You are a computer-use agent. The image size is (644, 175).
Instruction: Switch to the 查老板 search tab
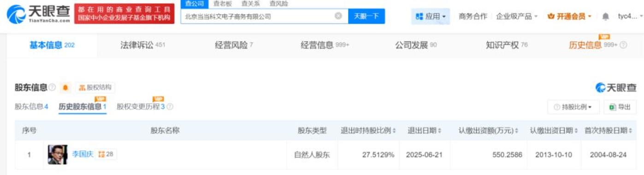coord(223,4)
